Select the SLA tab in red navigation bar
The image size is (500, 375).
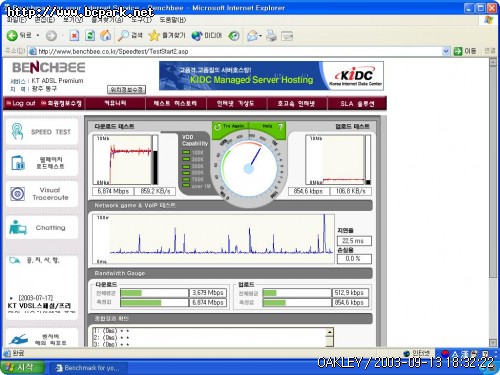tap(357, 103)
